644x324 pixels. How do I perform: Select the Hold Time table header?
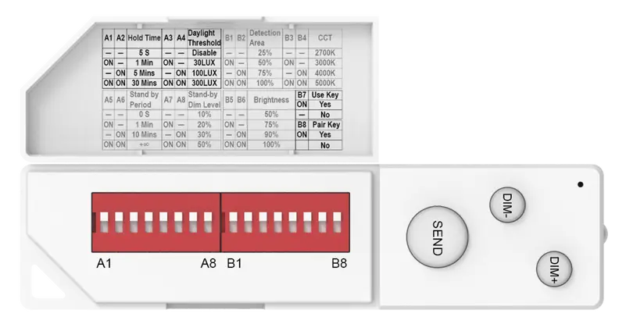[144, 37]
